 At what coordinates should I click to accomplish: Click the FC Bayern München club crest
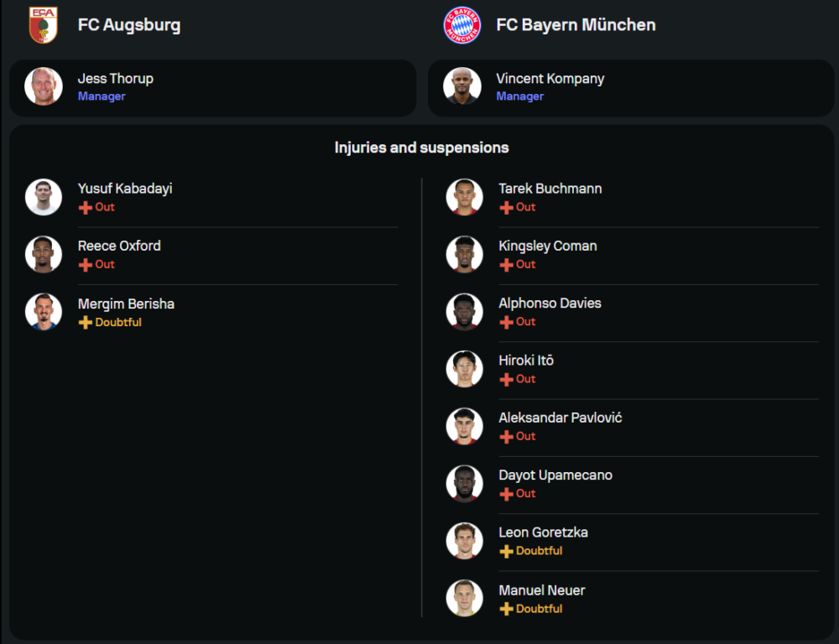click(461, 25)
